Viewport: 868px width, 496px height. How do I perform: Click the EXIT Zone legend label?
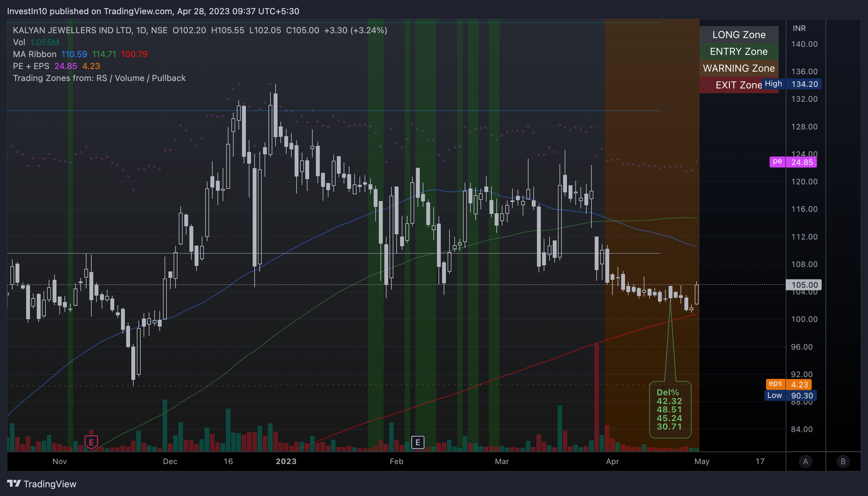[x=739, y=85]
